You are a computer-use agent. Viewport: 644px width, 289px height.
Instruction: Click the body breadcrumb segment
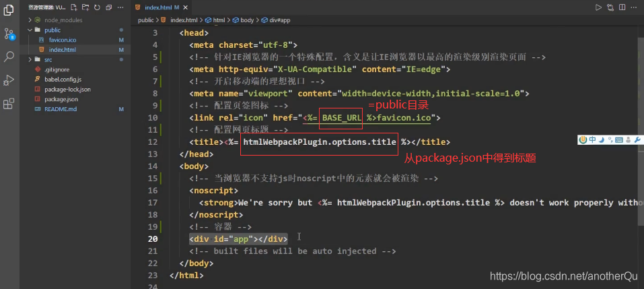tap(244, 20)
